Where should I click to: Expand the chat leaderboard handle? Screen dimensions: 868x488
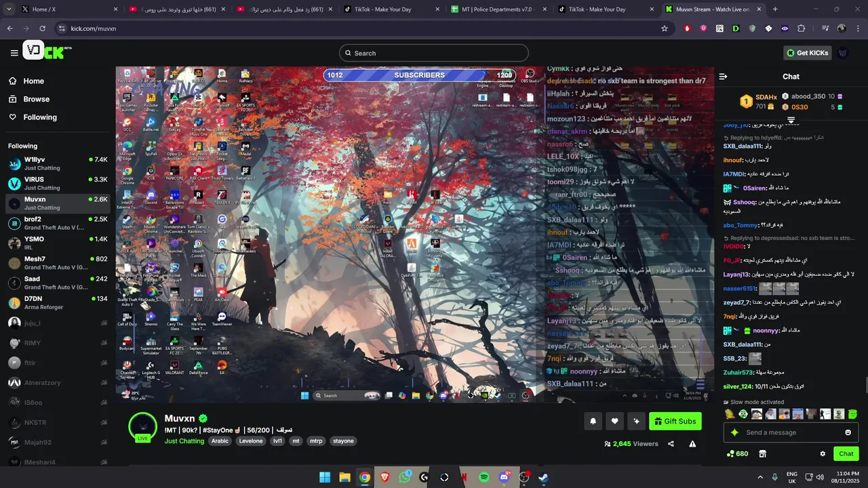coord(791,120)
